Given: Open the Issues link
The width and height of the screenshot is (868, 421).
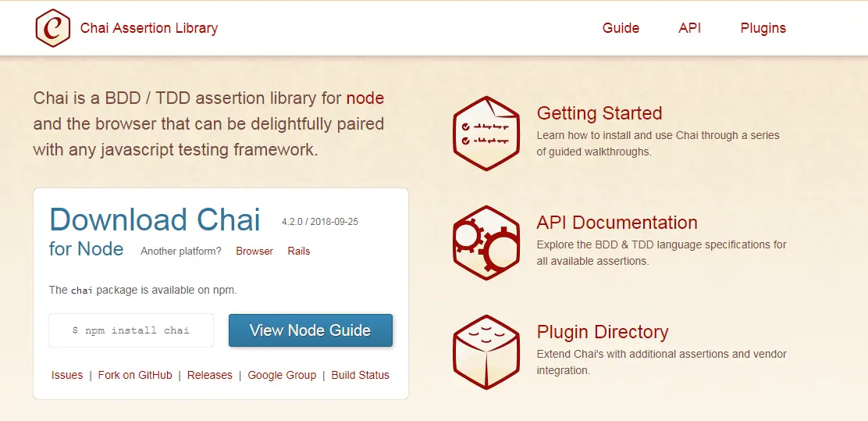Looking at the screenshot, I should [x=67, y=375].
